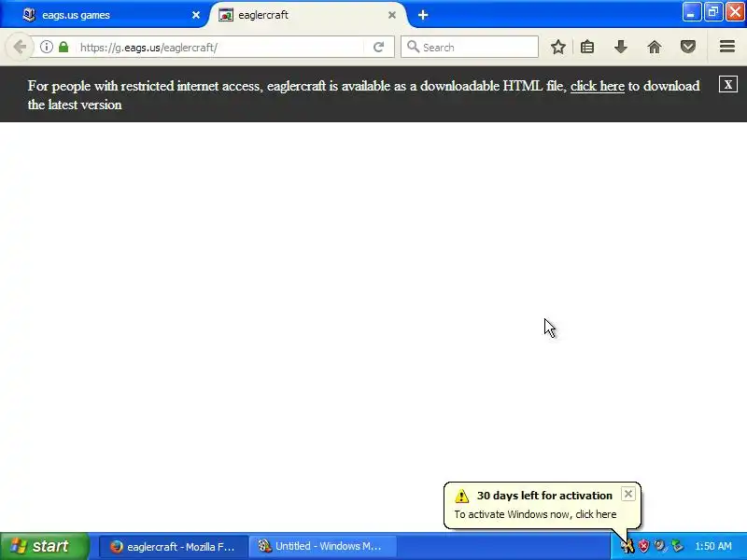747x560 pixels.
Task: Reload the current page
Action: [x=378, y=48]
